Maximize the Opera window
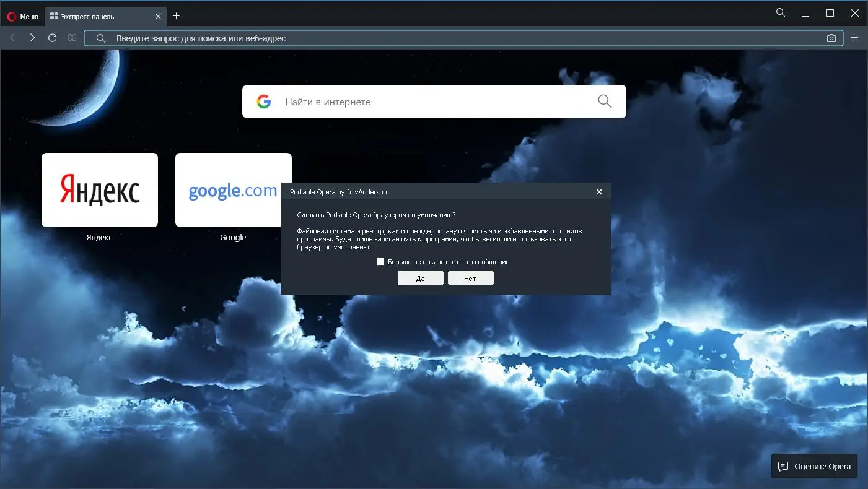The width and height of the screenshot is (868, 489). [830, 13]
